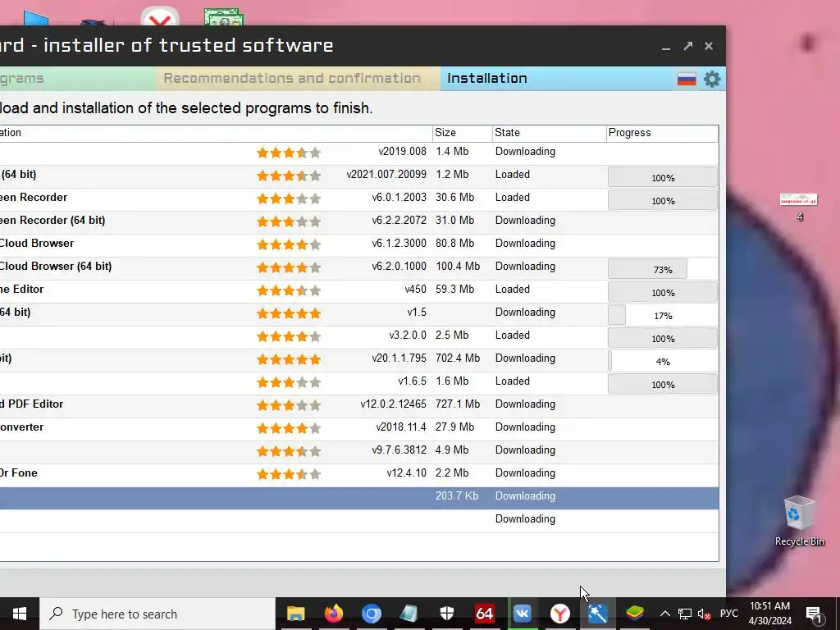Sort list by Size column header
This screenshot has width=840, height=630.
click(x=463, y=133)
